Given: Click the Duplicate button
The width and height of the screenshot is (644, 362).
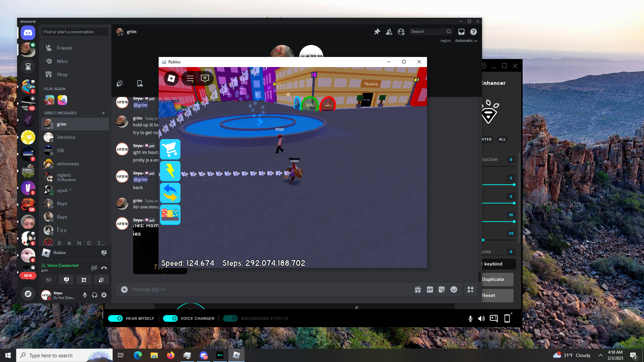Looking at the screenshot, I should coord(496,279).
